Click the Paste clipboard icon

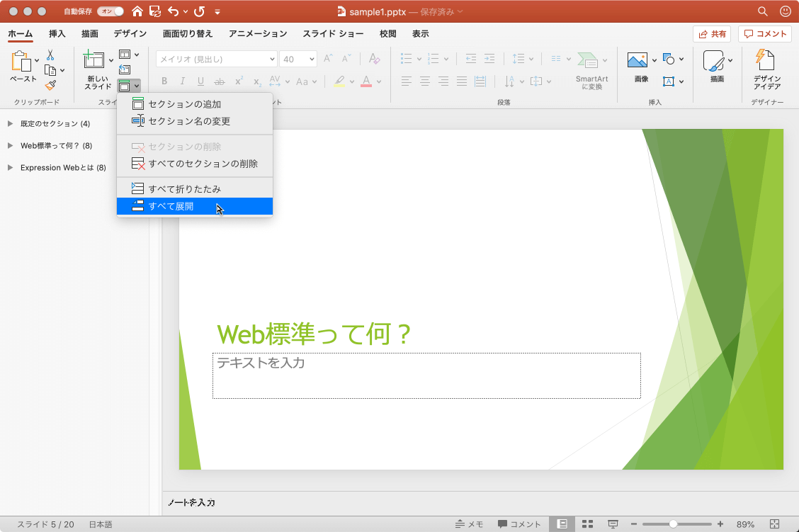point(21,61)
